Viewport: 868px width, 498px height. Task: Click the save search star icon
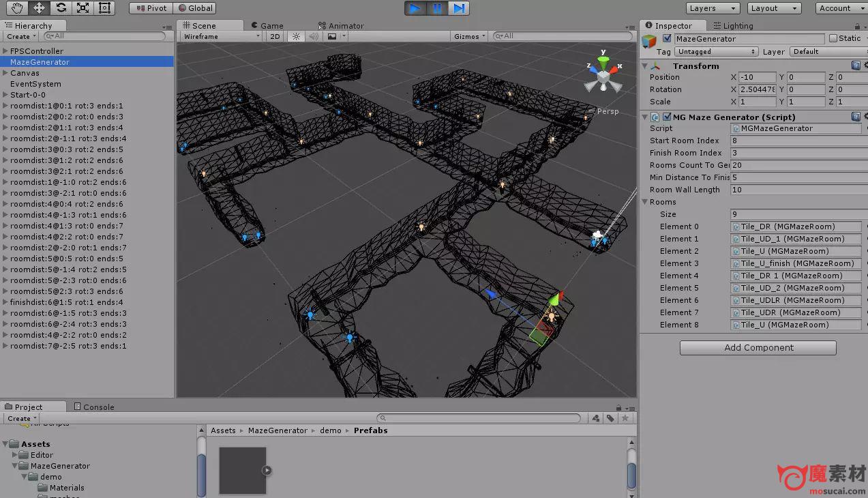(624, 418)
